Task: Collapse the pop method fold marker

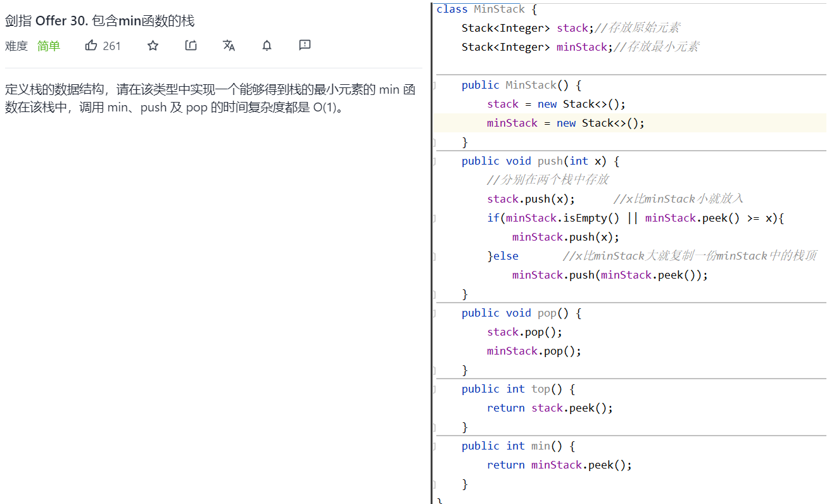Action: click(434, 313)
